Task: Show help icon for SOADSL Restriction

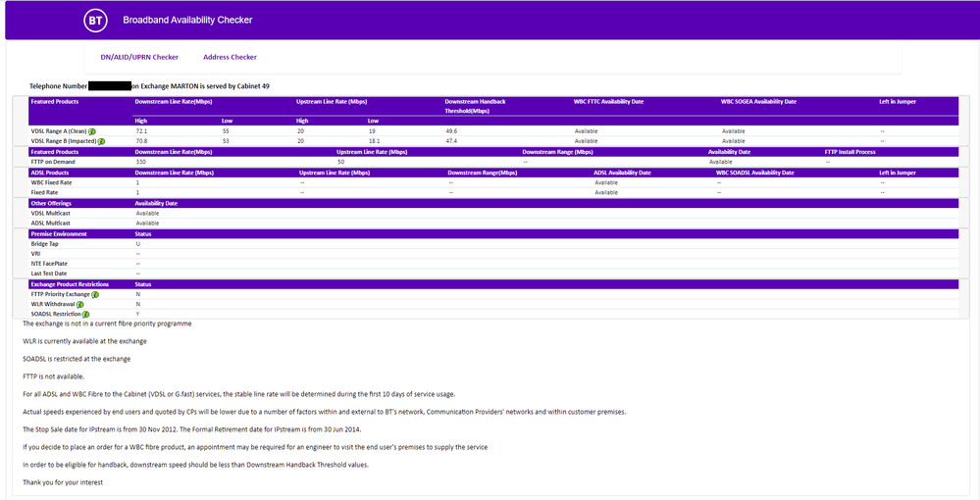Action: pos(85,314)
